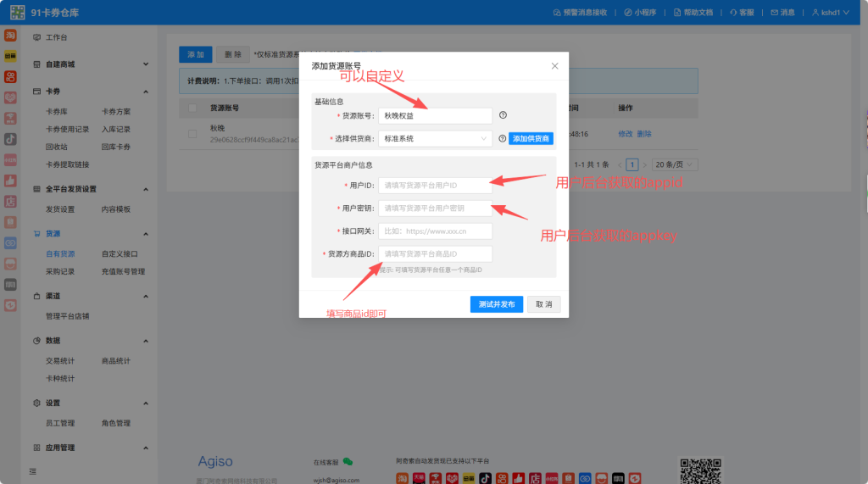The width and height of the screenshot is (868, 484).
Task: Click the 添加供货商 button
Action: [531, 138]
